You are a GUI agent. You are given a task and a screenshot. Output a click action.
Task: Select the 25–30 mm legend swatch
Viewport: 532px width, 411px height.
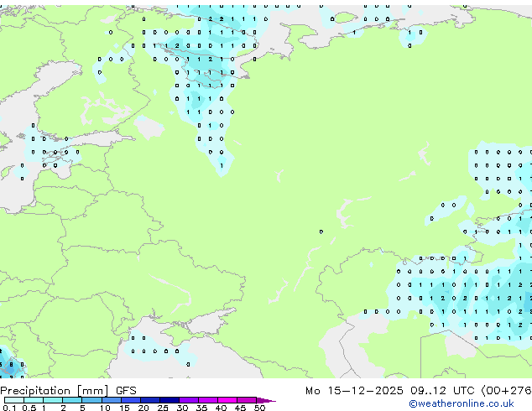[x=169, y=400]
